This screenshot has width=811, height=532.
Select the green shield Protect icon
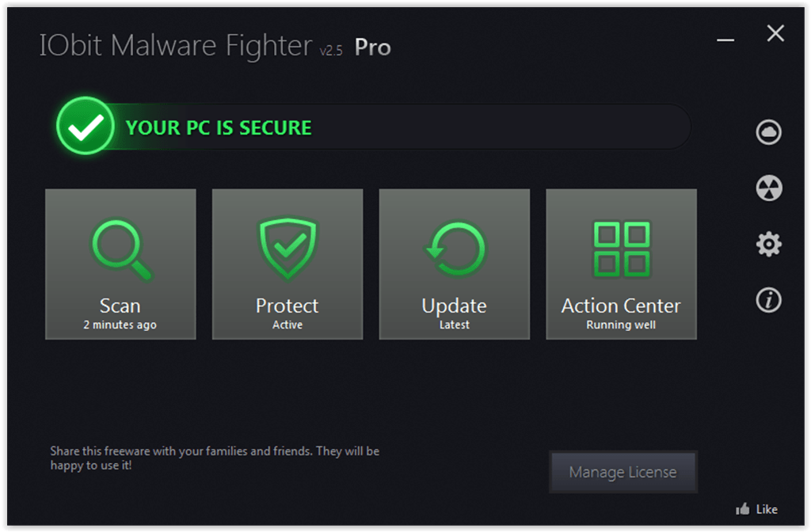coord(287,249)
